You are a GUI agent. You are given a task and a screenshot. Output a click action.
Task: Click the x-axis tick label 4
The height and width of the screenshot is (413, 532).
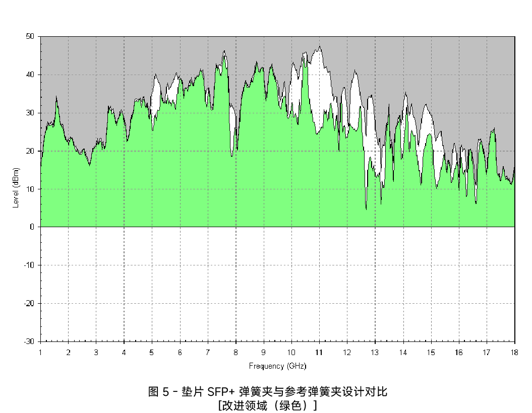(x=124, y=353)
